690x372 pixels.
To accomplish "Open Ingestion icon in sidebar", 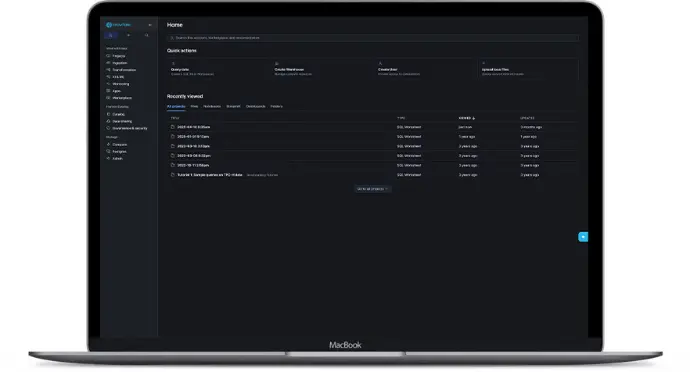I will (x=108, y=63).
